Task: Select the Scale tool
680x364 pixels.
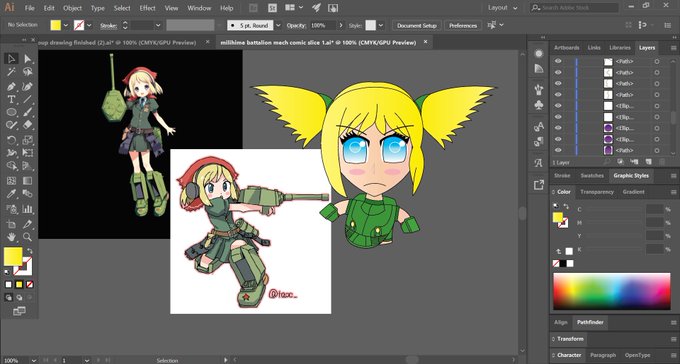Action: point(27,140)
